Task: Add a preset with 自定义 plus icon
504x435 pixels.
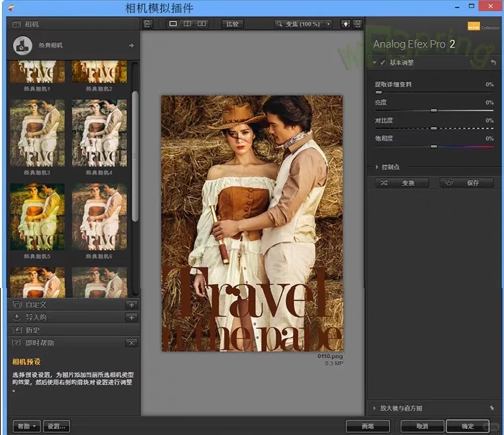Action: [132, 305]
